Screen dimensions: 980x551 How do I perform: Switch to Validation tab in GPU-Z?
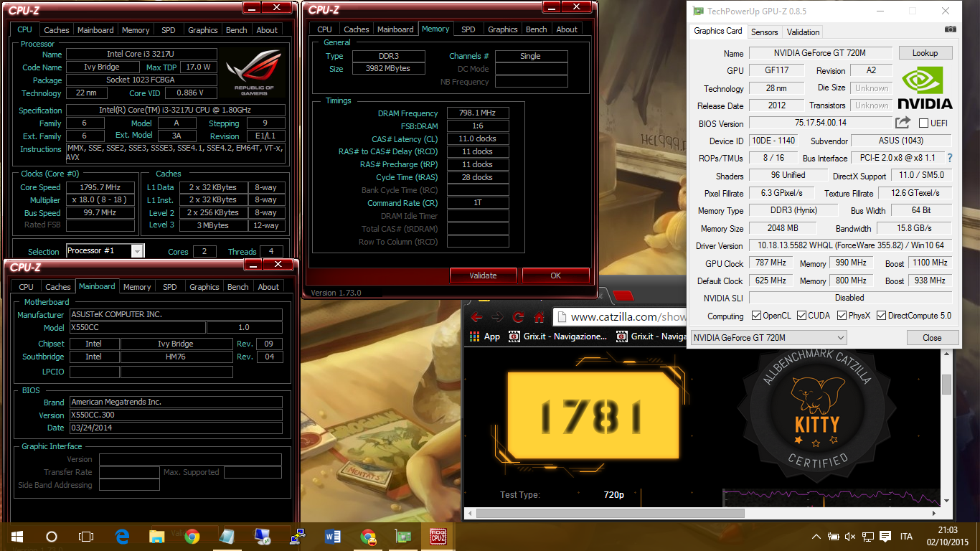tap(803, 32)
